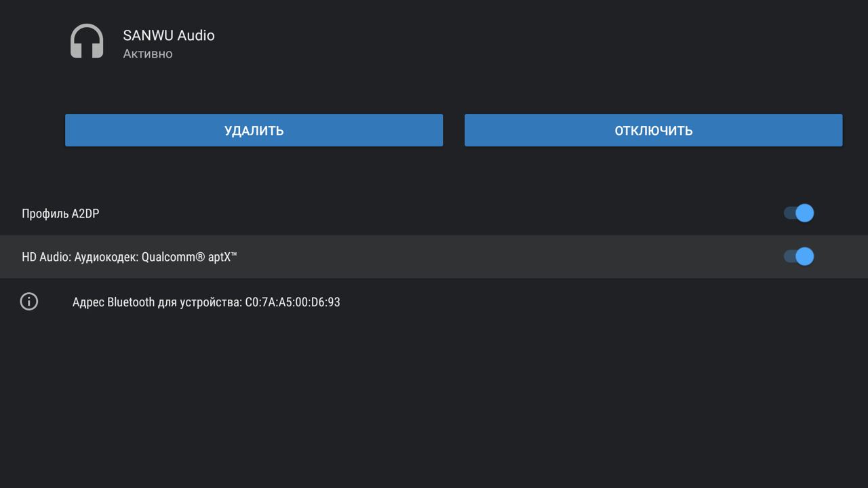This screenshot has height=488, width=868.
Task: Disconnect the headphones via ОТКЛЮЧИТЬ
Action: 653,130
